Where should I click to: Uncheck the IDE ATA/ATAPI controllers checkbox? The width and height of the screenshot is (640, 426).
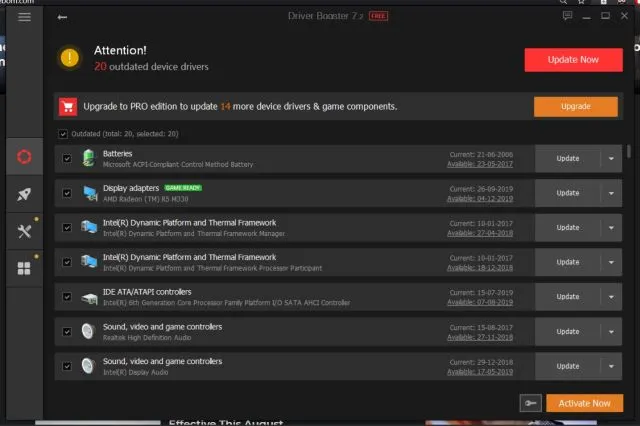coord(67,297)
